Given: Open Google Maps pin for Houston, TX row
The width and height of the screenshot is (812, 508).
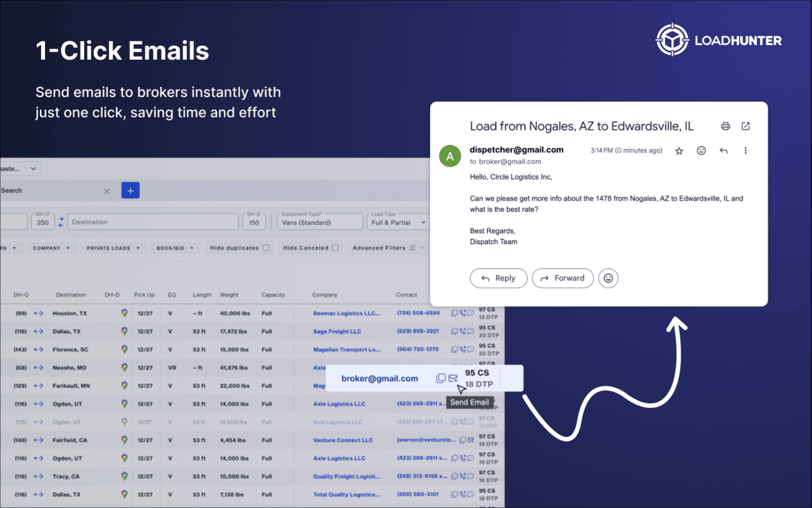Looking at the screenshot, I should 124,313.
